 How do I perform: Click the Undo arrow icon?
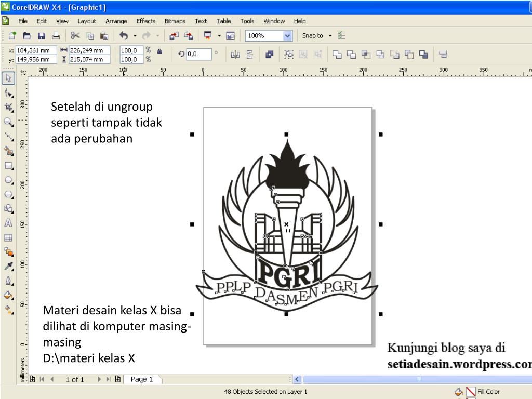tap(124, 36)
